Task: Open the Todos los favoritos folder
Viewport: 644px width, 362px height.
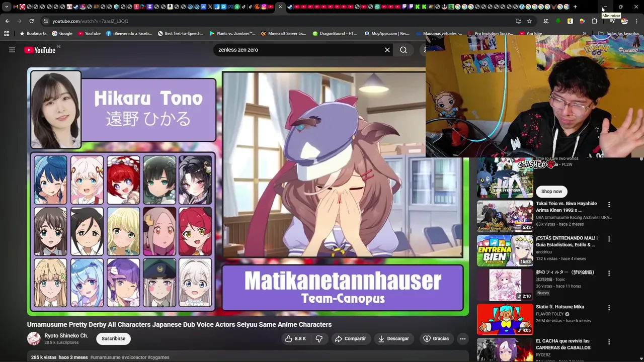Action: (x=618, y=34)
